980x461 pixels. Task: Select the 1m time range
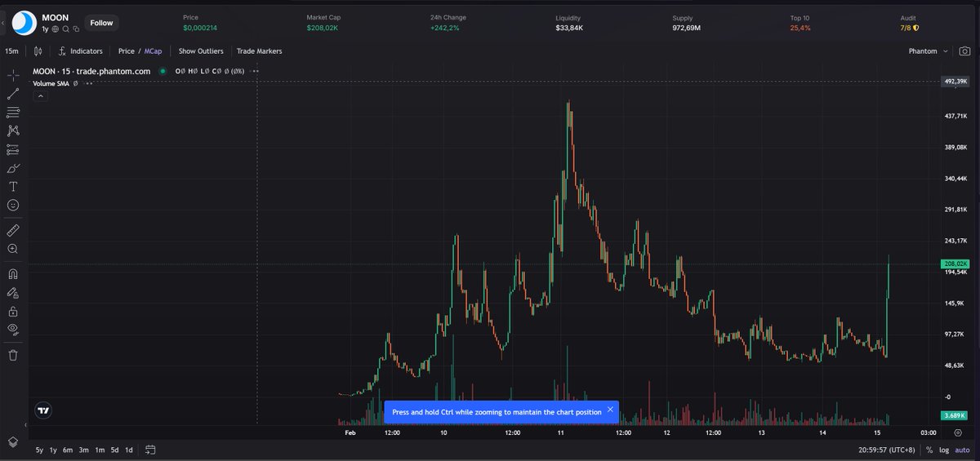pyautogui.click(x=99, y=450)
